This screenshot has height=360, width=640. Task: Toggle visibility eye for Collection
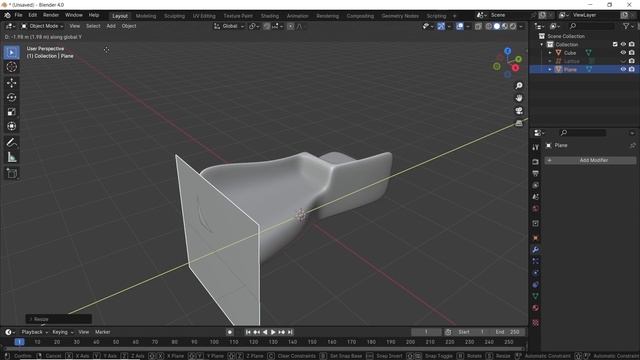point(623,44)
